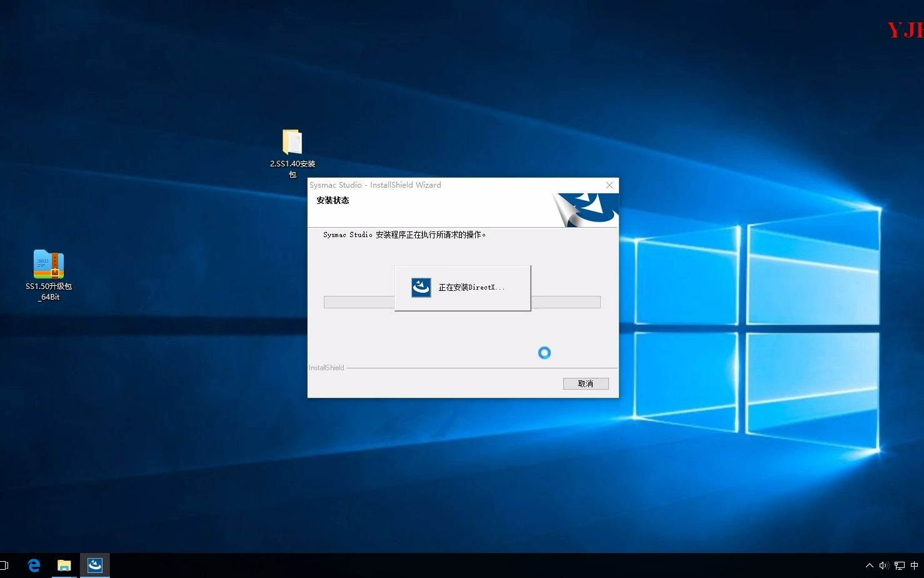Open Microsoft Edge from taskbar

tap(34, 565)
